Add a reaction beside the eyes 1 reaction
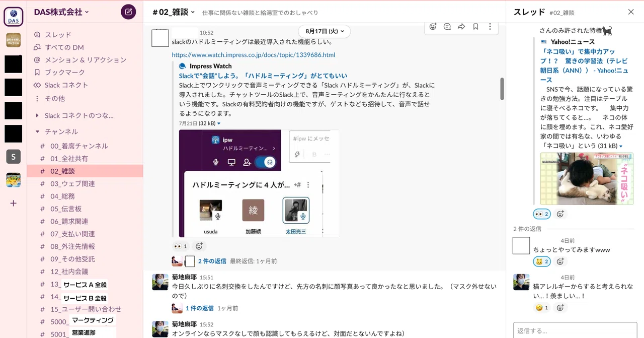Screen dimensions: 644x338 click(199, 246)
